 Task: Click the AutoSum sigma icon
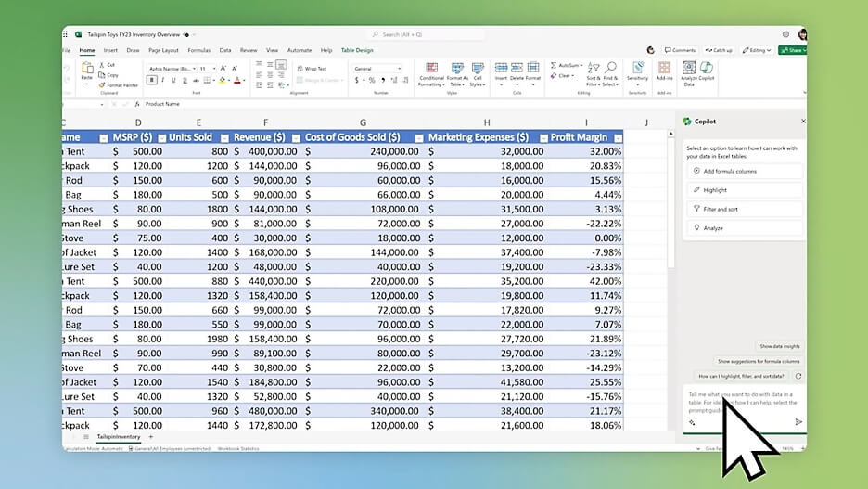[x=554, y=65]
